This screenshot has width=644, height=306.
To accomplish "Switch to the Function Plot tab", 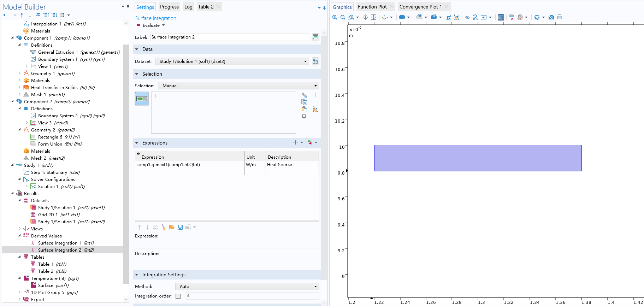I will (372, 7).
